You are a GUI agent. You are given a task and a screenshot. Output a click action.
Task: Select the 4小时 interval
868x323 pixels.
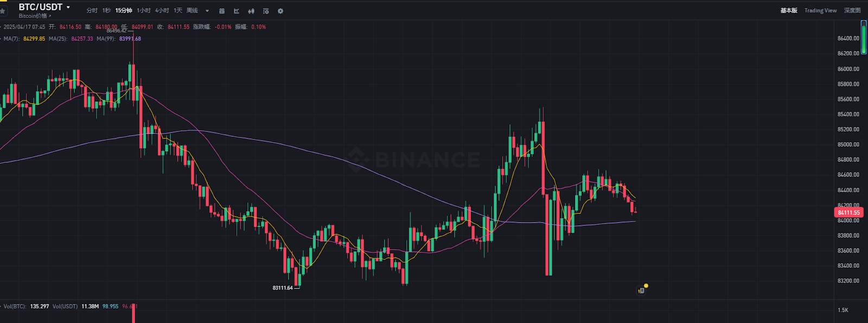click(x=162, y=10)
